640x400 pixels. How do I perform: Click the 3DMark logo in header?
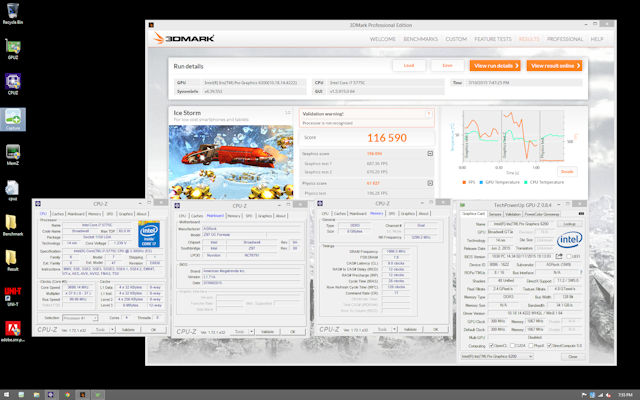click(x=184, y=39)
